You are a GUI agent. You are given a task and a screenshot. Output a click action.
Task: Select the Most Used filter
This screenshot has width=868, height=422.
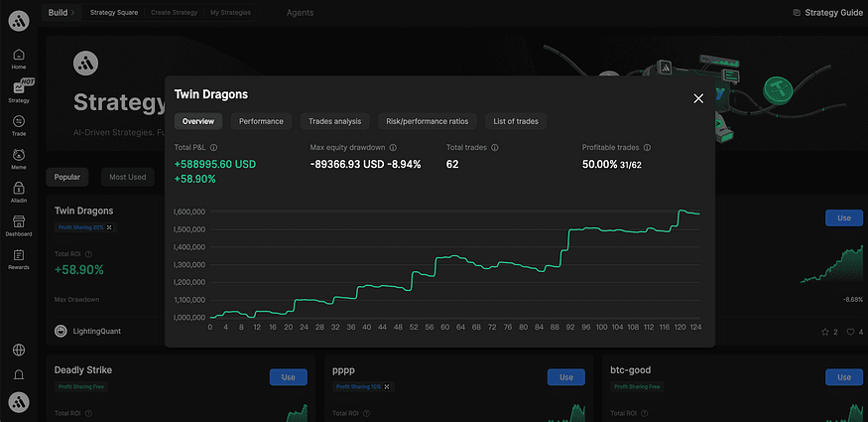click(128, 177)
